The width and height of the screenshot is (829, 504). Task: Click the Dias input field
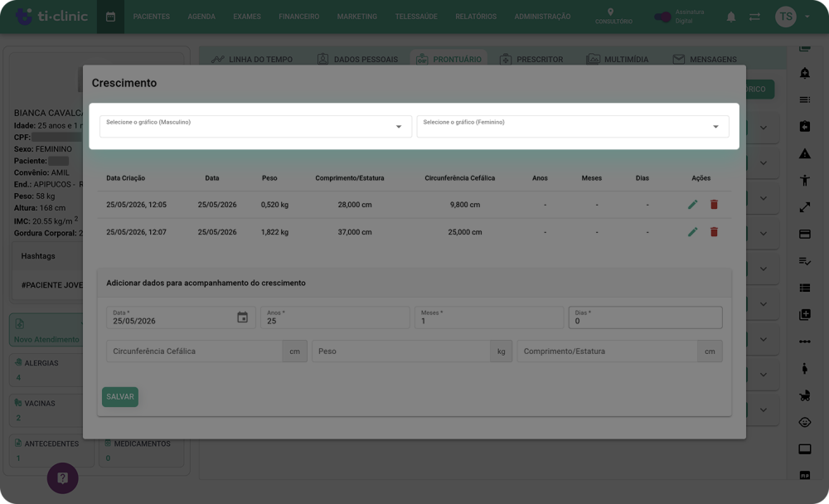[646, 317]
